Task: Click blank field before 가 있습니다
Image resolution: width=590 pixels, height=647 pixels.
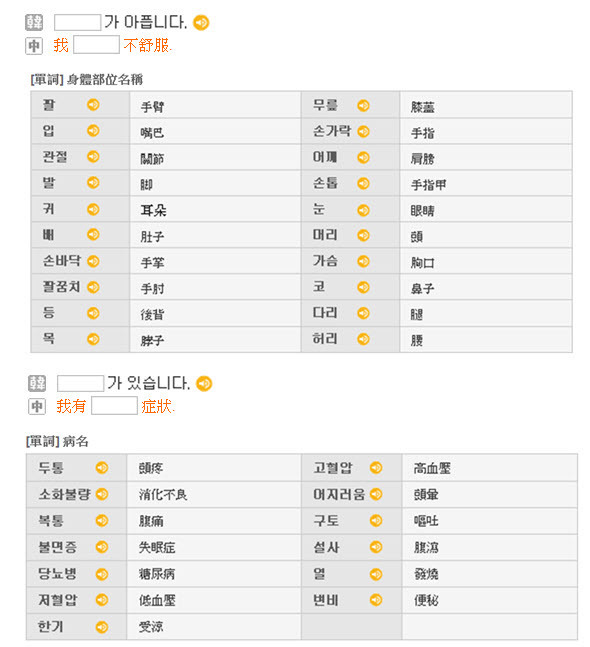Action: (x=80, y=383)
